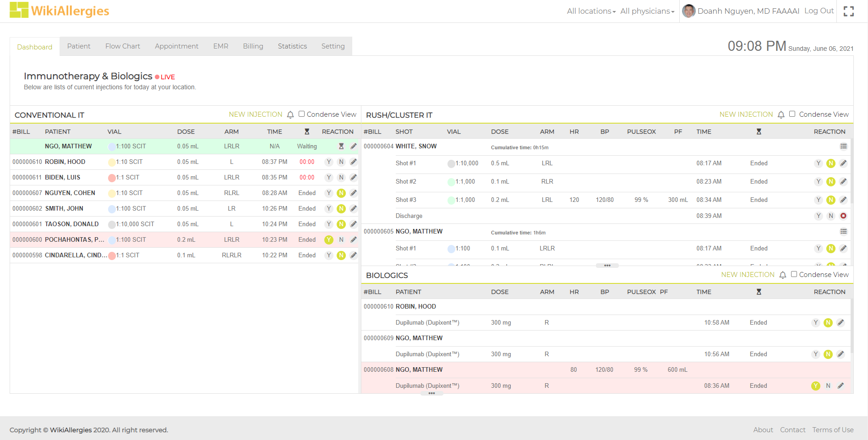Toggle Condense View in Rush/Cluster IT
This screenshot has width=868, height=440.
[792, 114]
